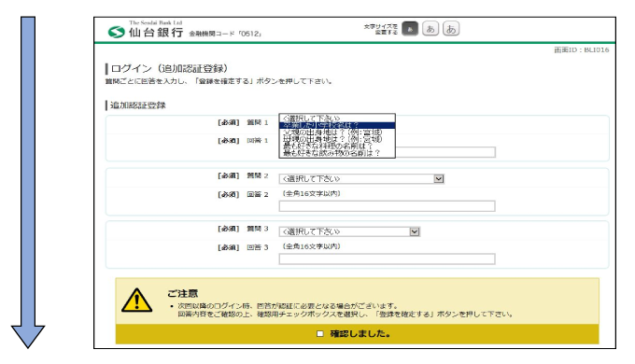
Task: Set font size to large あ button
Action: [x=451, y=29]
